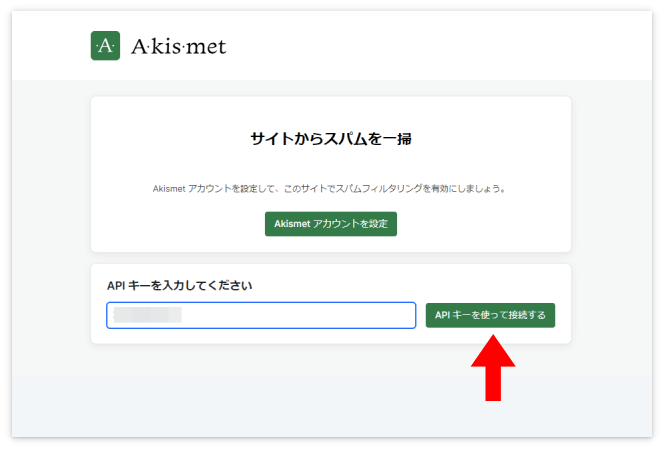The width and height of the screenshot is (664, 450).
Task: Click the green Akismet A logo icon
Action: 105,46
